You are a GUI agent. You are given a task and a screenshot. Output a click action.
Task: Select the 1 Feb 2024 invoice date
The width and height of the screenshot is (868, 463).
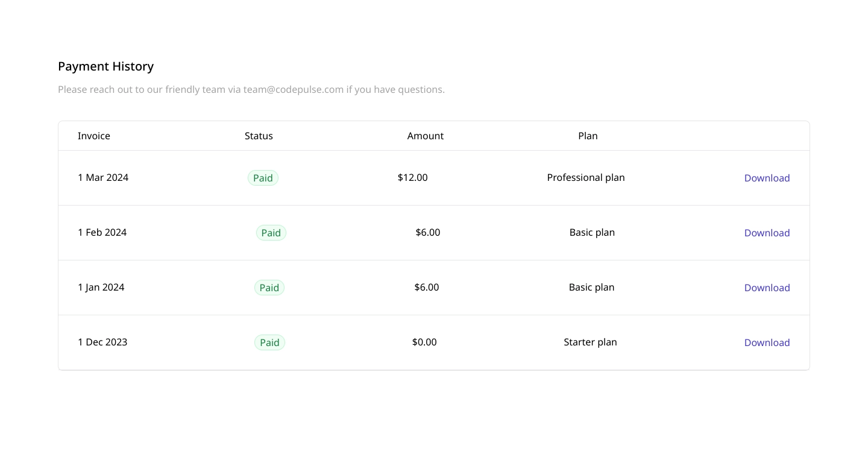coord(102,232)
